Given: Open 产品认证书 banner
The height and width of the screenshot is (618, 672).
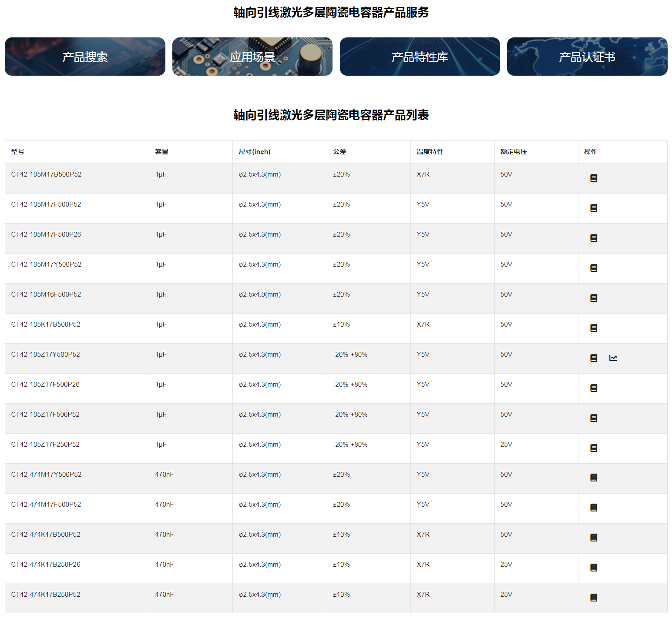Looking at the screenshot, I should (x=587, y=57).
